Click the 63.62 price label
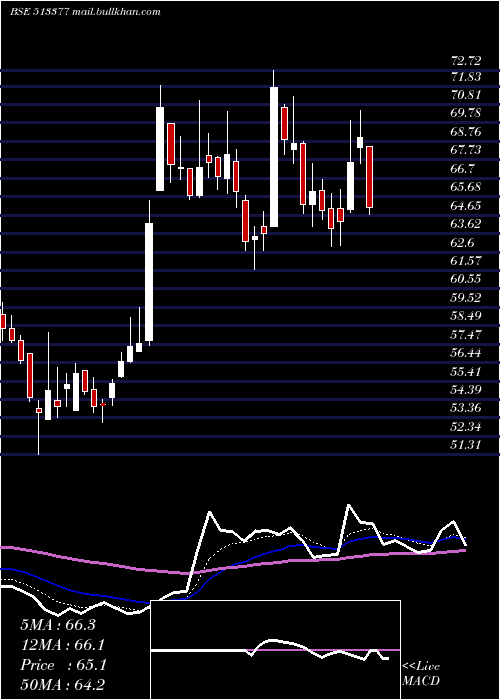The image size is (500, 700). [x=466, y=224]
